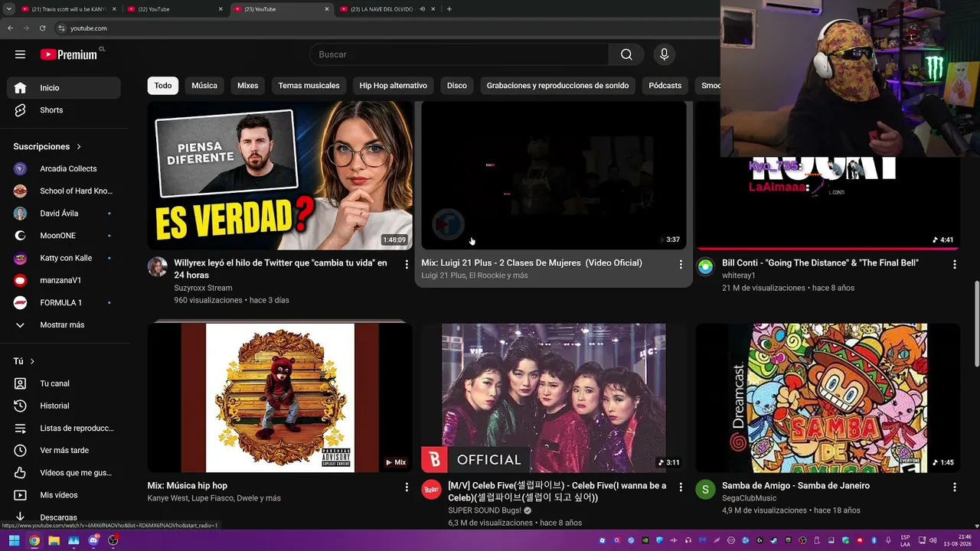Open Ver más tarde list

(64, 450)
